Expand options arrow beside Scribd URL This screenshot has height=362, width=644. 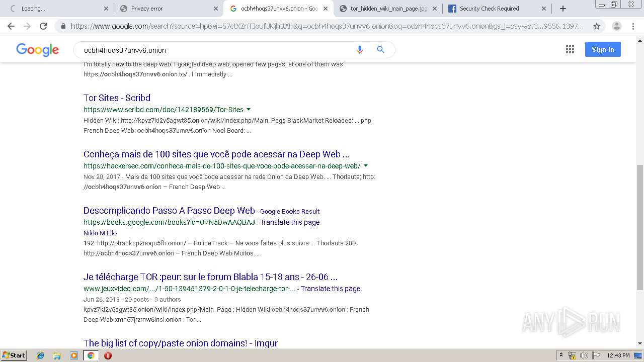pos(249,109)
